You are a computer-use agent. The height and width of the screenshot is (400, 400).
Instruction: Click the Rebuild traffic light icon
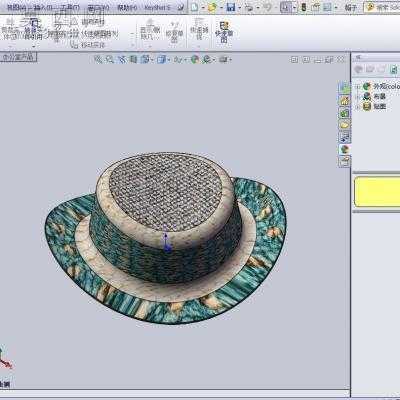click(304, 7)
